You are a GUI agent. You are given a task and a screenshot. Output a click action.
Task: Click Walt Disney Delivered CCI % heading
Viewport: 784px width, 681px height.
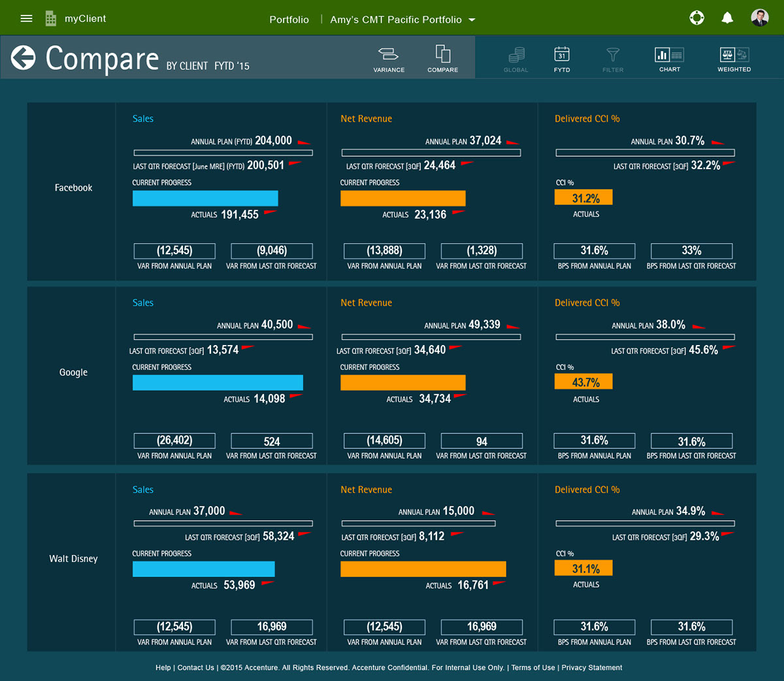click(587, 490)
